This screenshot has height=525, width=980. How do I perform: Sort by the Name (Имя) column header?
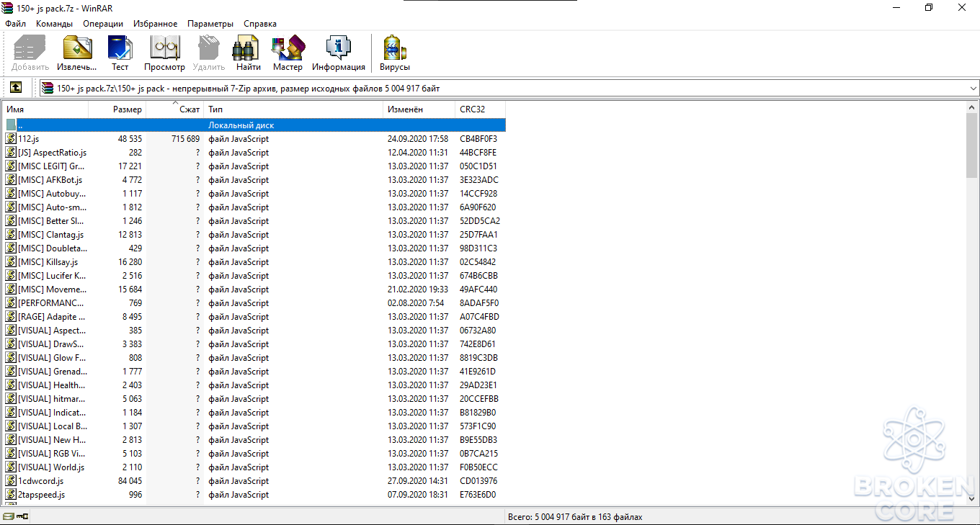(x=45, y=109)
